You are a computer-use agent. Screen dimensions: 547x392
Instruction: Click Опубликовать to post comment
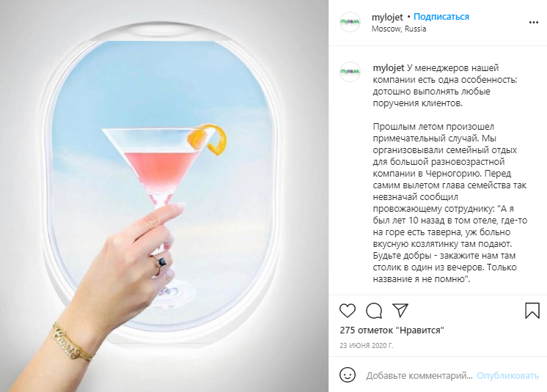507,376
